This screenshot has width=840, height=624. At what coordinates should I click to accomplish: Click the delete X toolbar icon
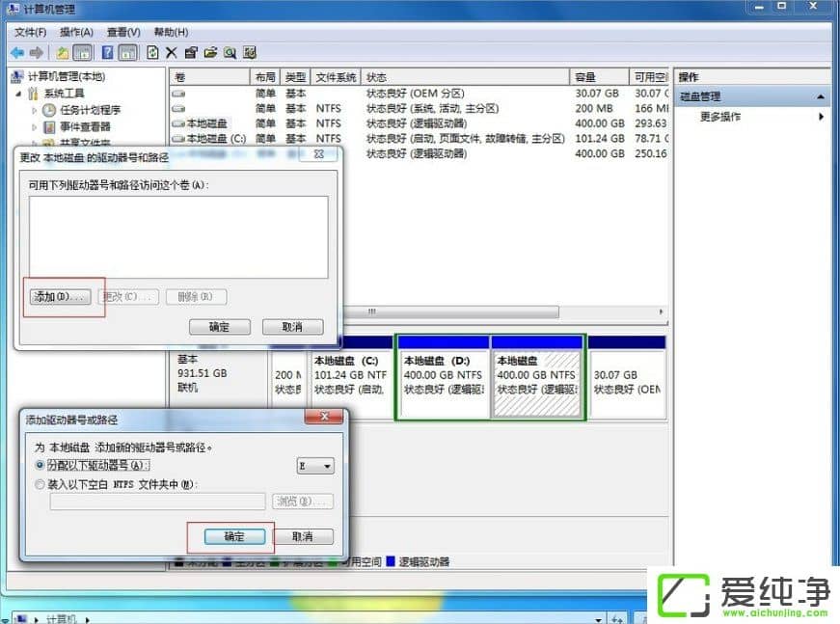tap(172, 53)
